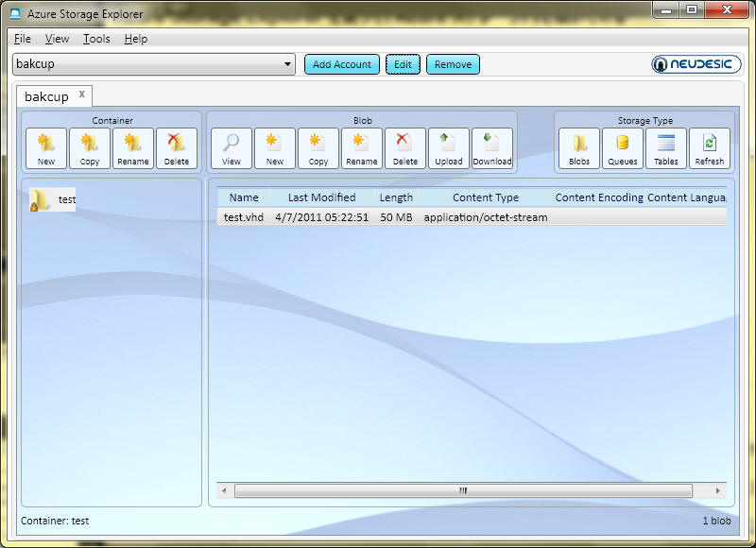Sort blobs by Last Modified column
756x548 pixels.
[x=321, y=197]
